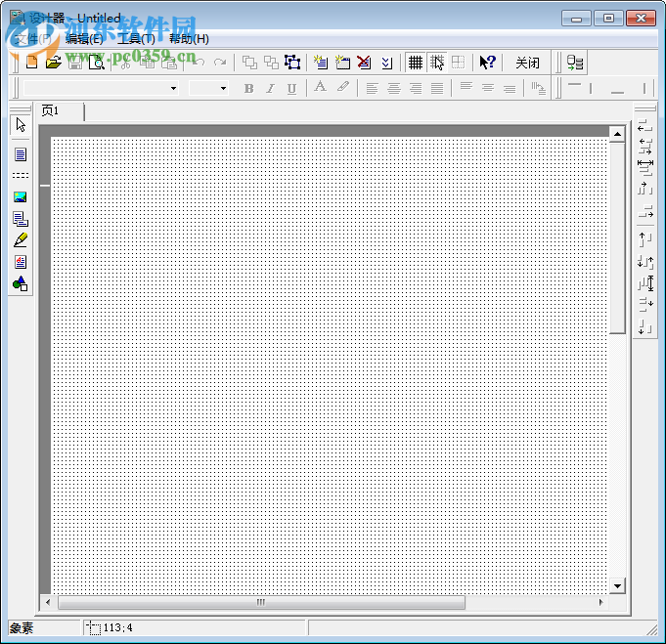Click the same width double-arrow icon in the right palette
Viewport: 666px width, 644px height.
click(x=645, y=168)
